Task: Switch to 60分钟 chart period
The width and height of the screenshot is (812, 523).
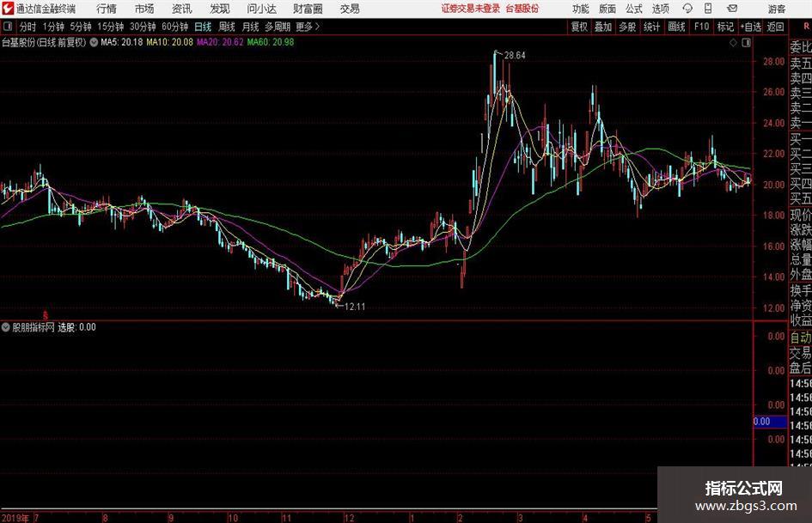Action: click(x=175, y=27)
